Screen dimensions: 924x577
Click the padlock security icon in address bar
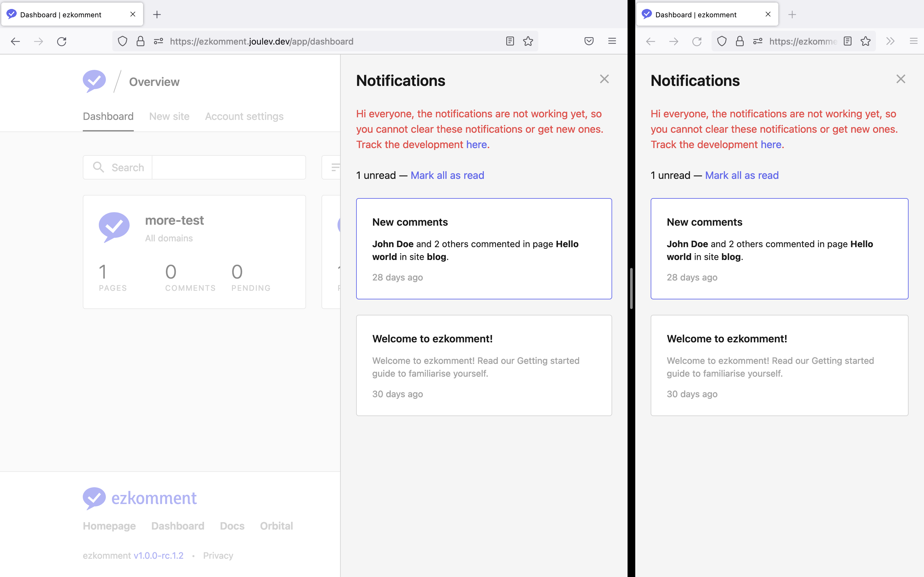coord(140,41)
